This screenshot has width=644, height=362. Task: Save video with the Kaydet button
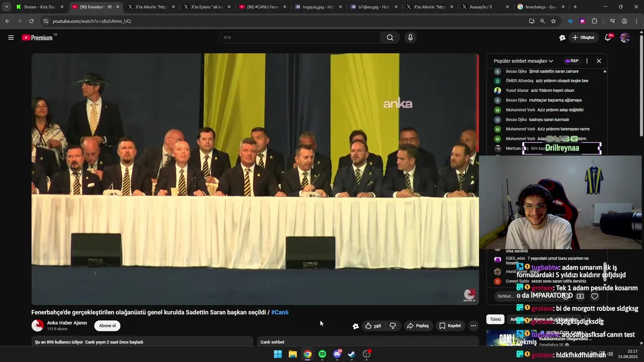(x=450, y=326)
